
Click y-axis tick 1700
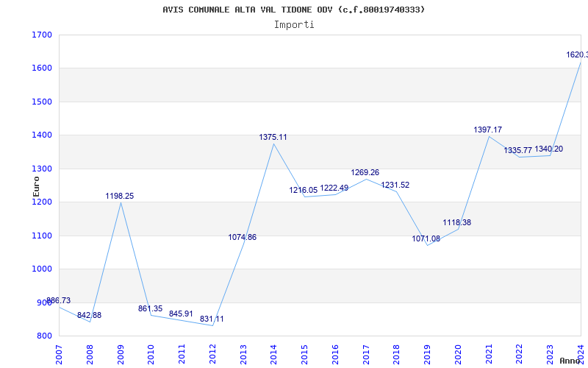[x=42, y=35]
